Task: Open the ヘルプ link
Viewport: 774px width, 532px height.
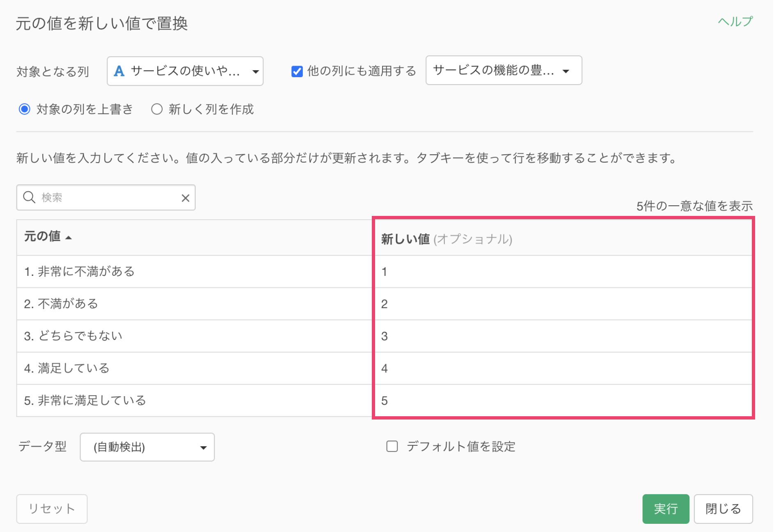Action: tap(735, 21)
